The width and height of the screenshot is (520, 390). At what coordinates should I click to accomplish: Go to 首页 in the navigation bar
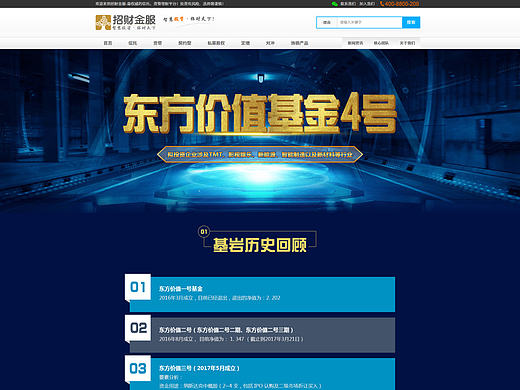[x=108, y=43]
